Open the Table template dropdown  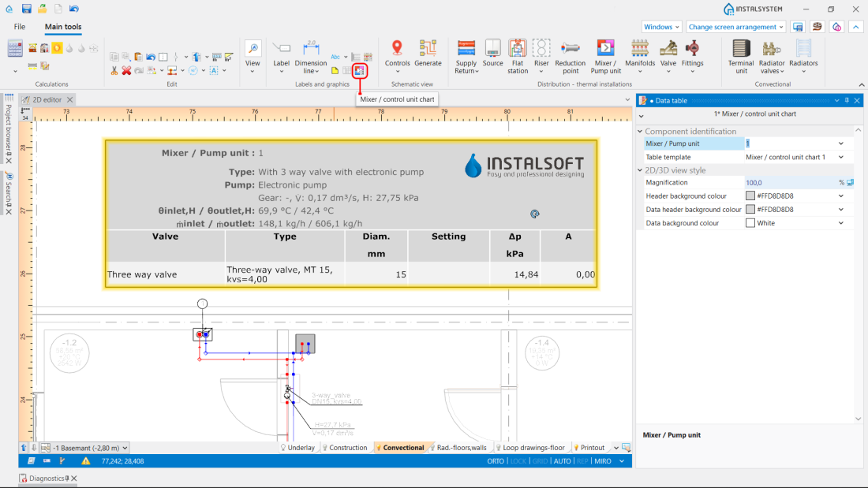841,157
